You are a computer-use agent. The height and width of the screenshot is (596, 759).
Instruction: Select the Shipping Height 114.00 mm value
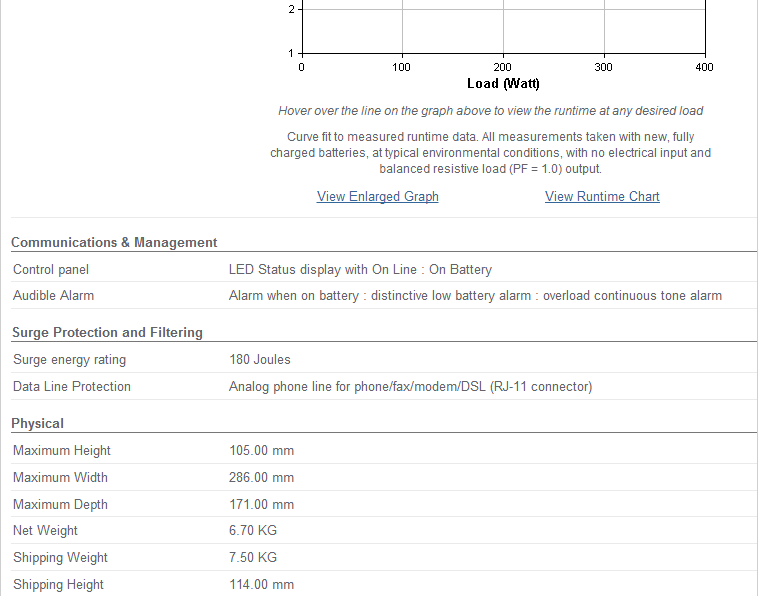(261, 584)
